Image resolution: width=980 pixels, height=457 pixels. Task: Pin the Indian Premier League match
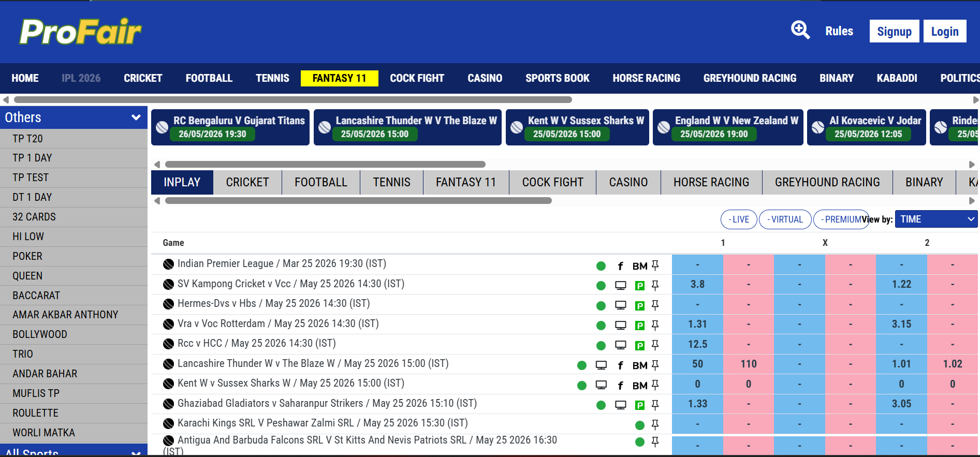point(655,266)
